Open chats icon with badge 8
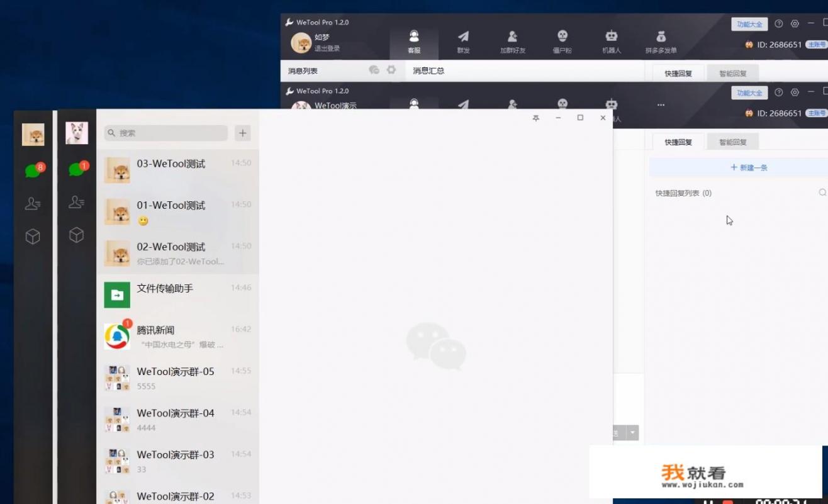828x504 pixels. (34, 170)
